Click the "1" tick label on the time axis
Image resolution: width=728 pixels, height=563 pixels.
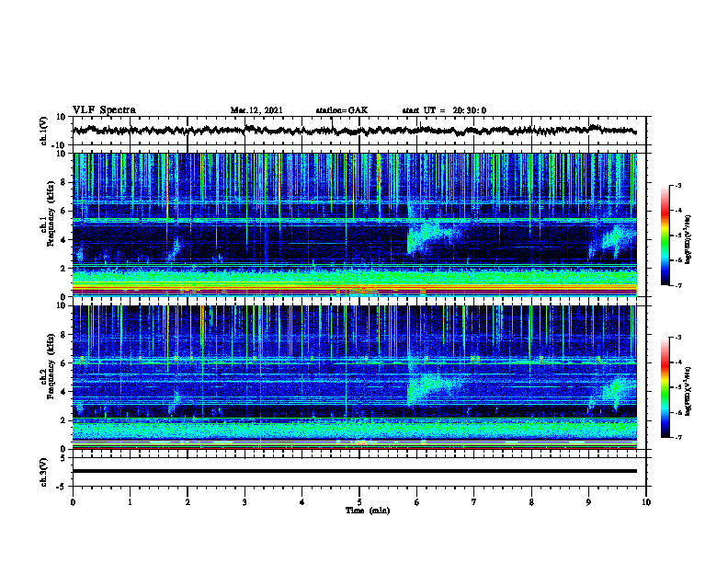pos(130,502)
